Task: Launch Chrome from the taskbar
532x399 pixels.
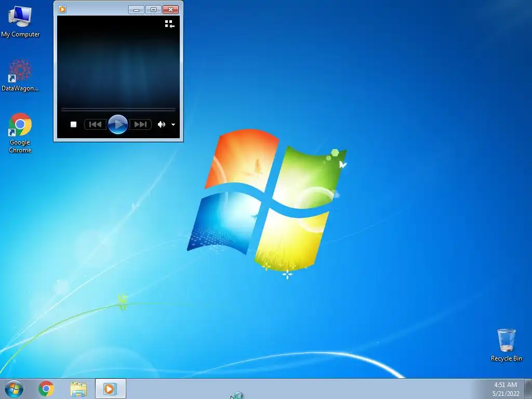Action: coord(46,389)
